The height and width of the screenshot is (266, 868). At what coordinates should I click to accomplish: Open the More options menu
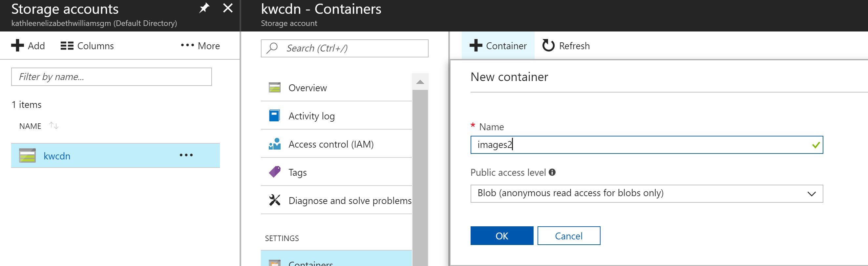point(200,46)
